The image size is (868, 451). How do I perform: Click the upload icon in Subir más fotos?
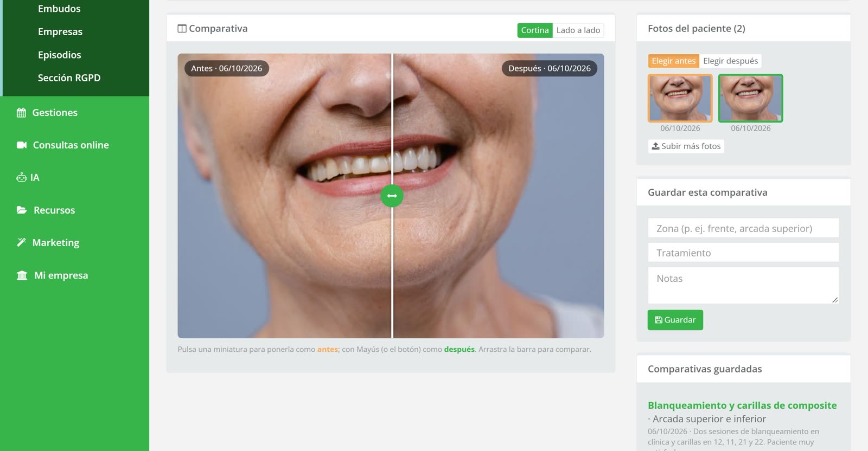coord(655,146)
